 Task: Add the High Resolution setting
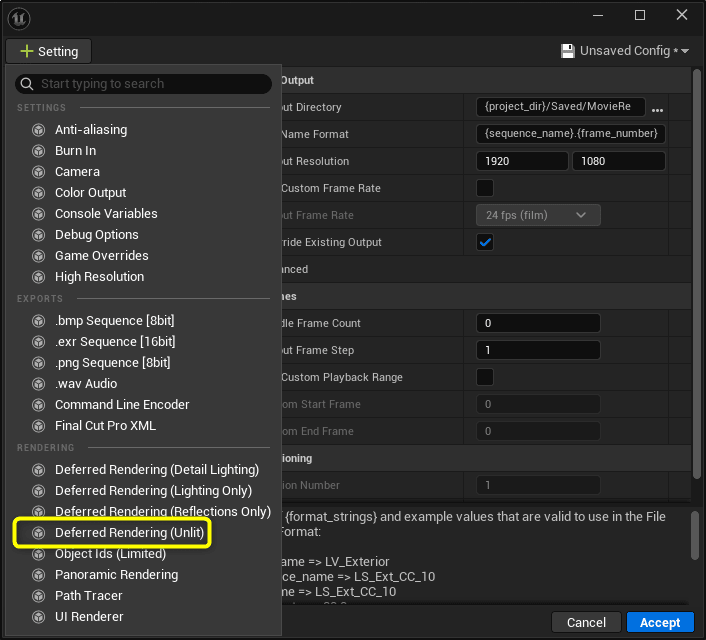(x=100, y=277)
